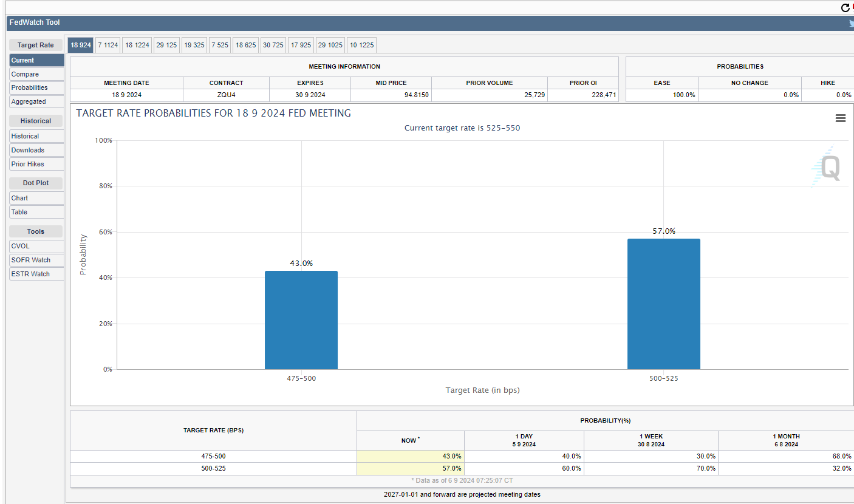Select the 18 924 meeting tab
Screen dimensions: 854x504
click(x=80, y=45)
